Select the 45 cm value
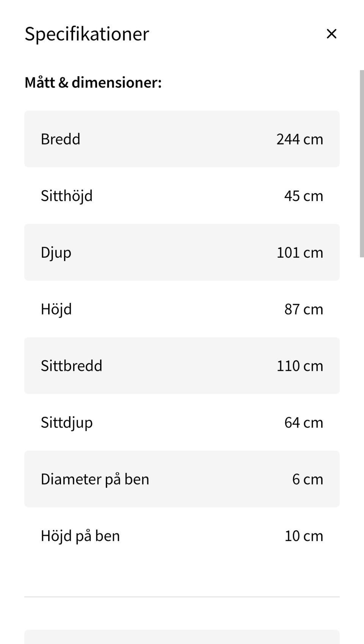This screenshot has height=644, width=364. [x=303, y=196]
